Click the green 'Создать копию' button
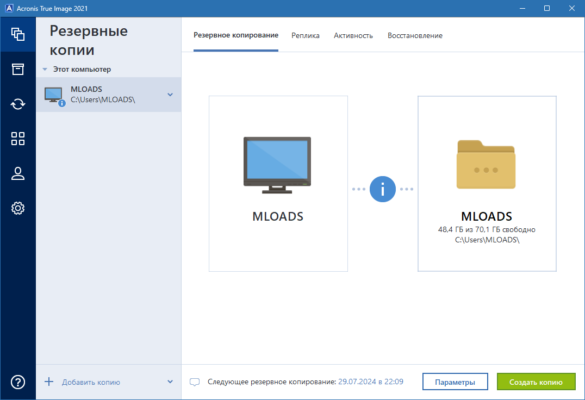 (536, 382)
